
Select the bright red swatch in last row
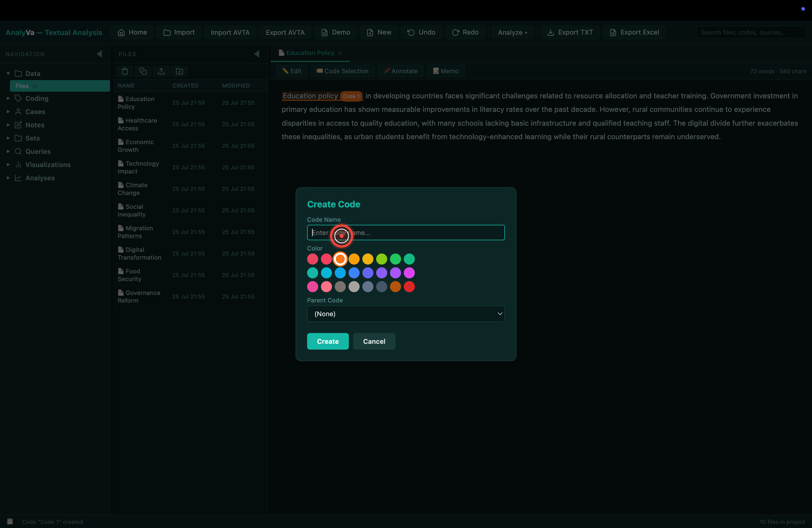click(409, 287)
